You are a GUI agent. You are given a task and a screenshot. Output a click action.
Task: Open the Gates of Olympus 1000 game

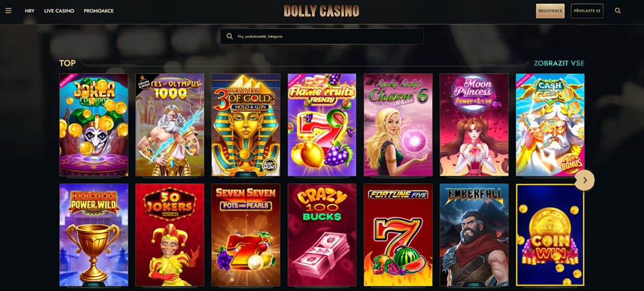tap(169, 125)
